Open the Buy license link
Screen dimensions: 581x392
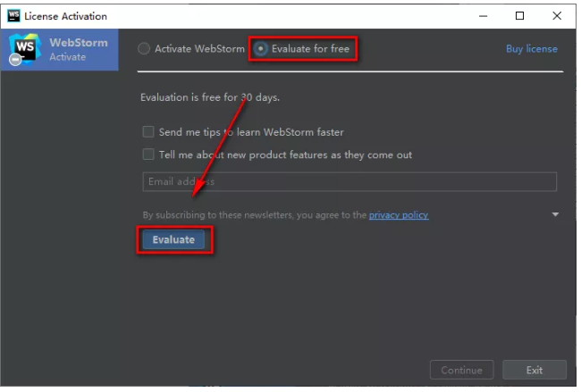[x=531, y=49]
